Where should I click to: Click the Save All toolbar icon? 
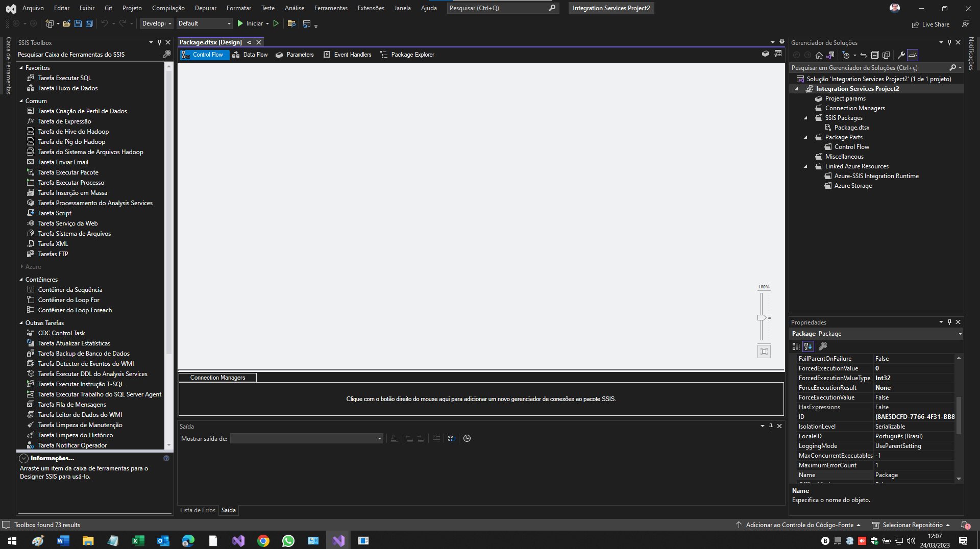[x=89, y=23]
